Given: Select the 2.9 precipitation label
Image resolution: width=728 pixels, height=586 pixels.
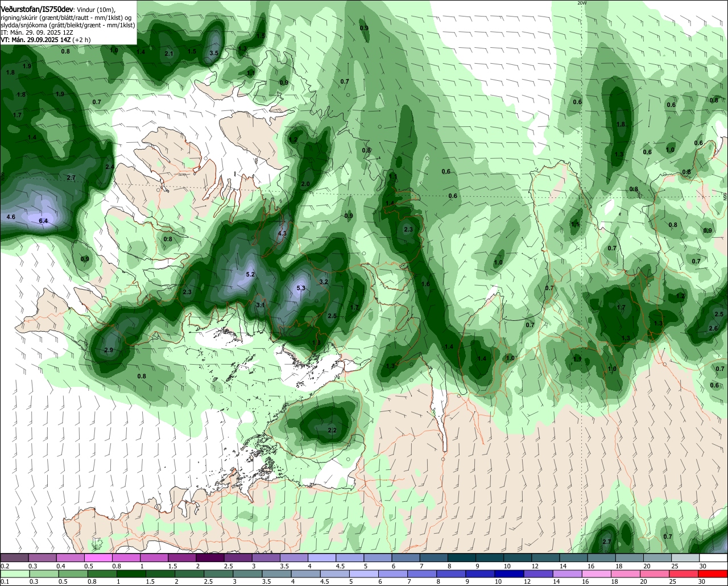Looking at the screenshot, I should point(109,350).
